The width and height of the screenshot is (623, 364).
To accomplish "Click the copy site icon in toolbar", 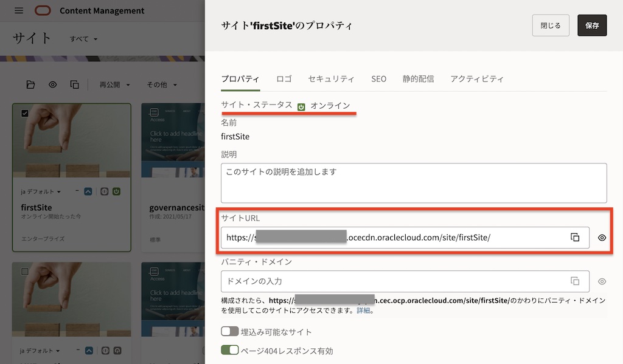I will pos(74,84).
